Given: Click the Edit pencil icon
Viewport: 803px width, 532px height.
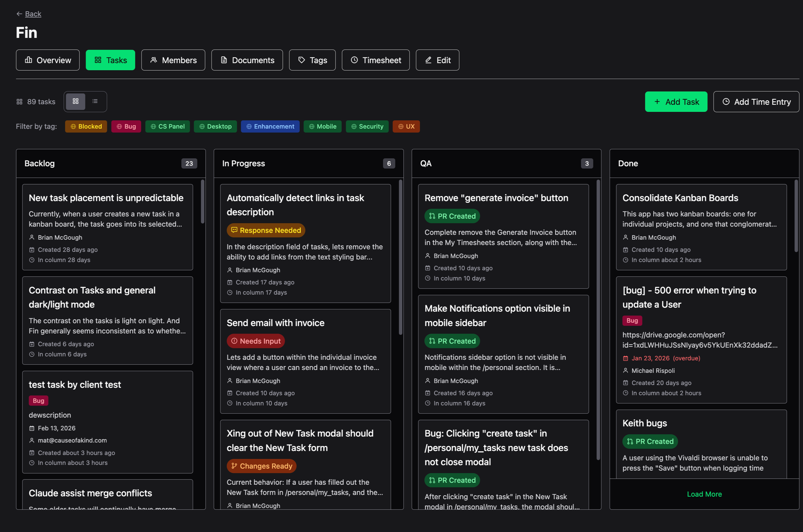Looking at the screenshot, I should pyautogui.click(x=429, y=60).
